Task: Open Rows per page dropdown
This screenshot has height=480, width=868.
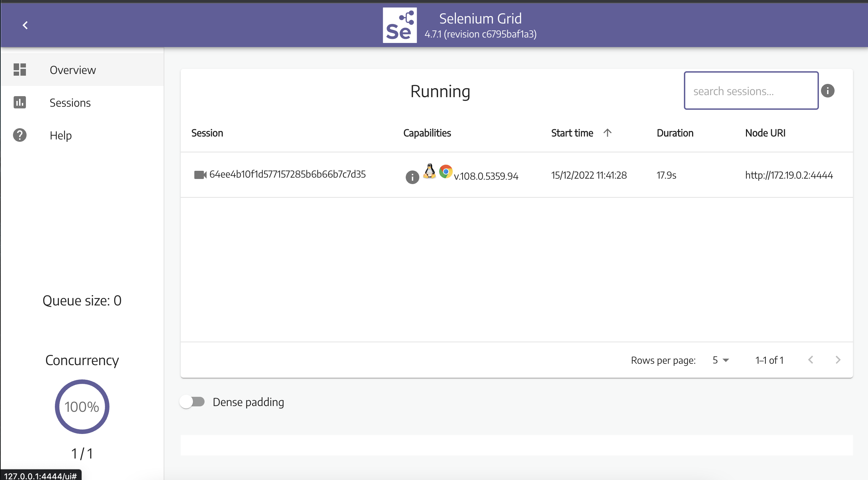Action: 720,360
